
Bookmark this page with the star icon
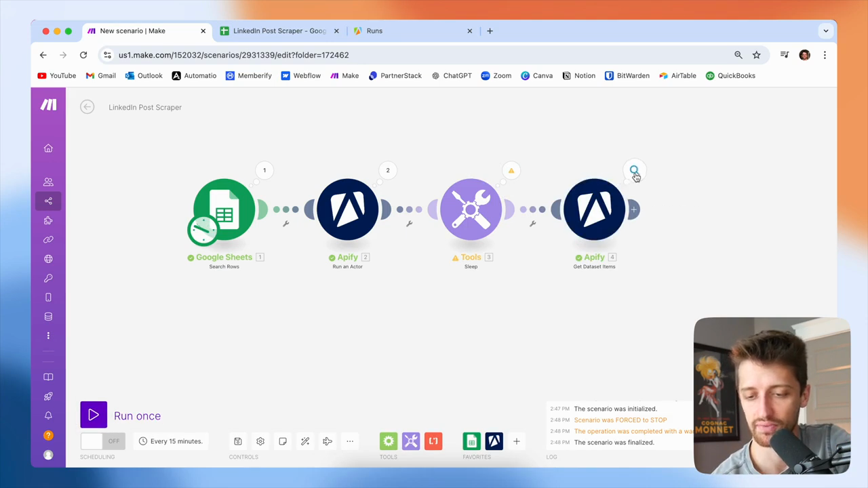pos(757,55)
